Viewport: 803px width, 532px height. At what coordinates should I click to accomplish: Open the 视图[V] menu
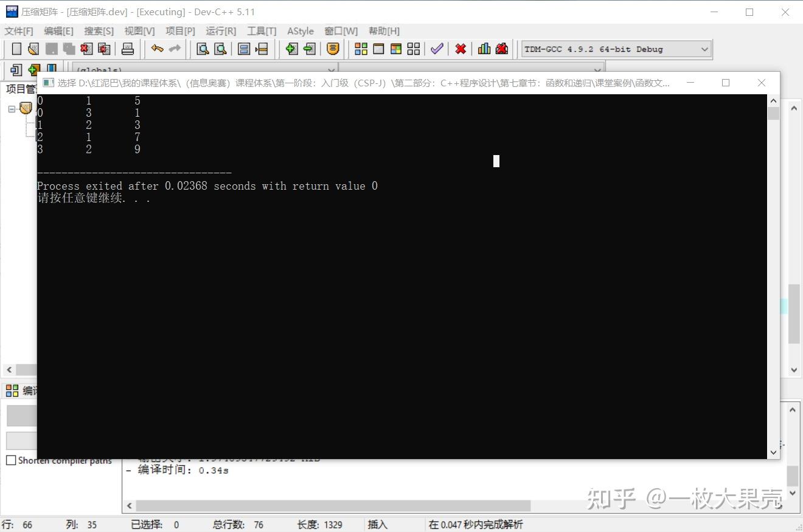(139, 31)
